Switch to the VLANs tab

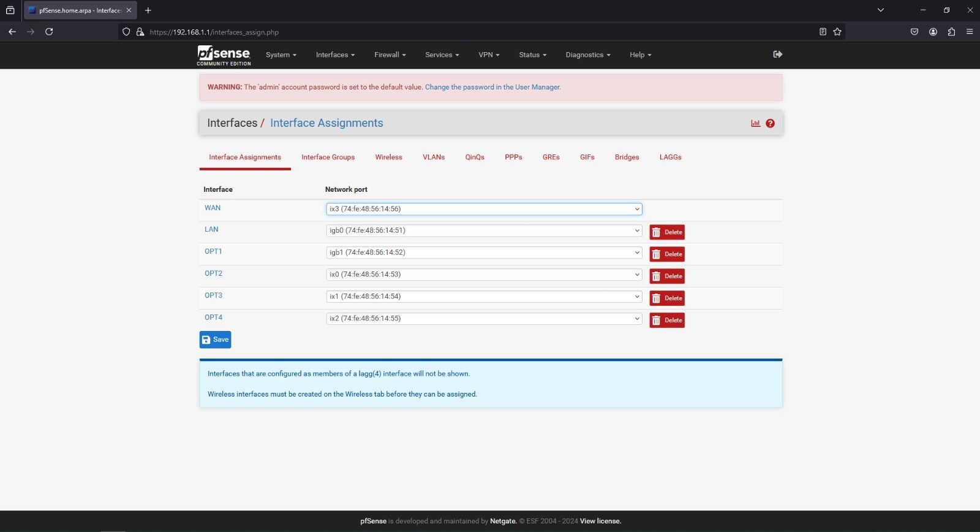click(x=434, y=158)
